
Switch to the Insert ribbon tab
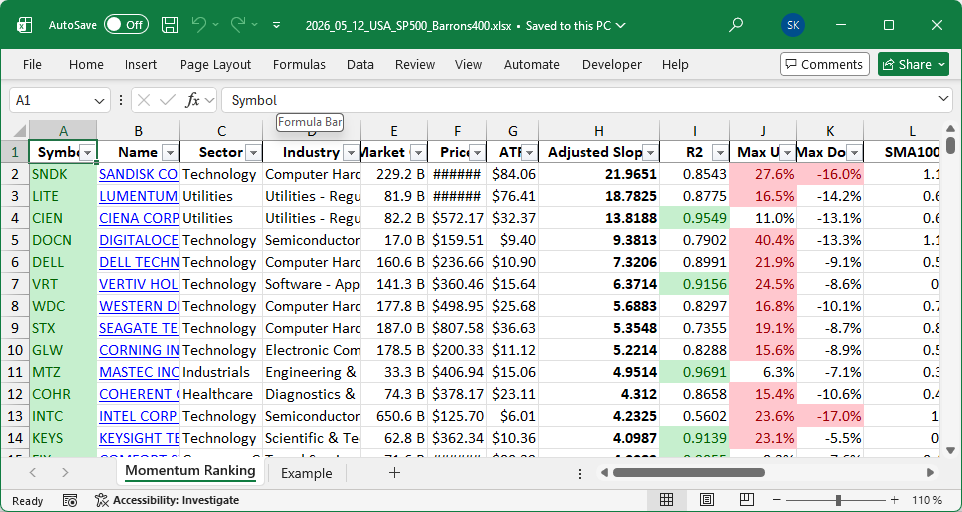pos(140,64)
